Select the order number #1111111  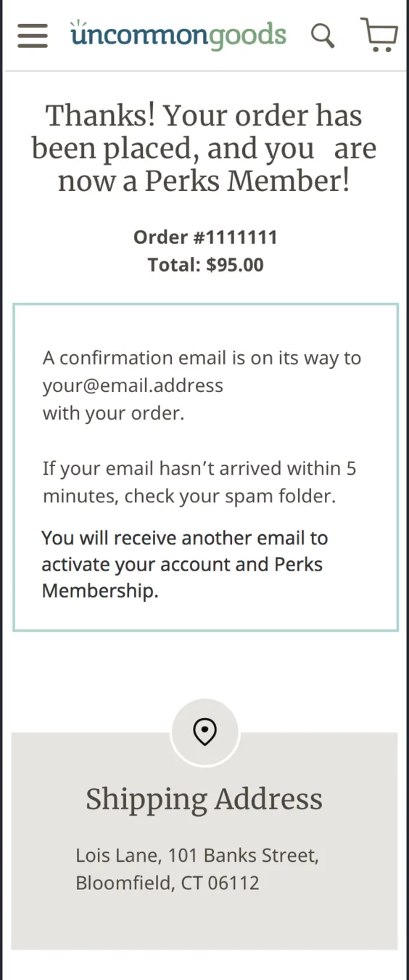pos(205,237)
